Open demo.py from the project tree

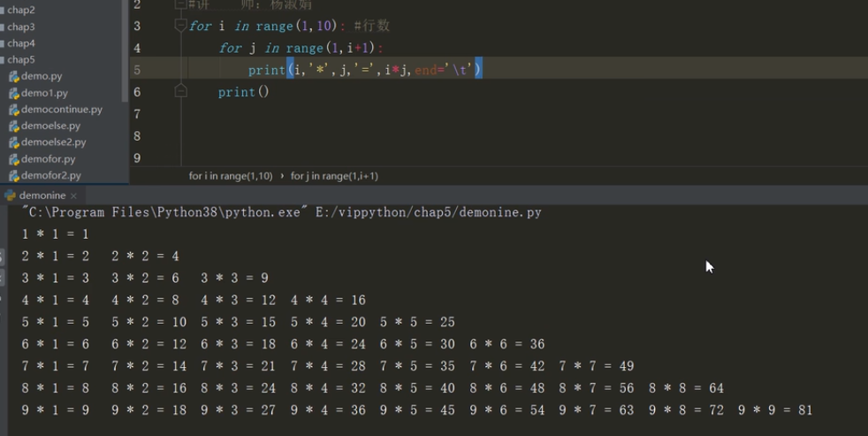point(42,76)
